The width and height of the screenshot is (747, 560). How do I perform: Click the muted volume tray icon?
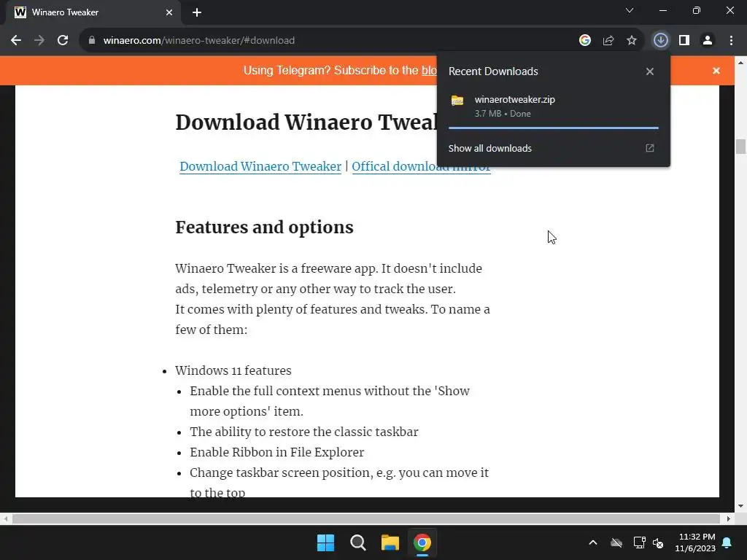658,542
